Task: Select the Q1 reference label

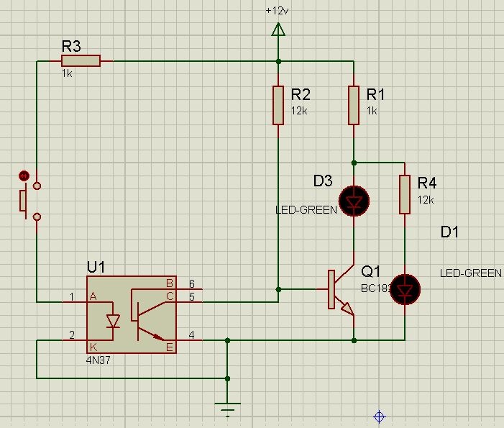Action: click(370, 271)
